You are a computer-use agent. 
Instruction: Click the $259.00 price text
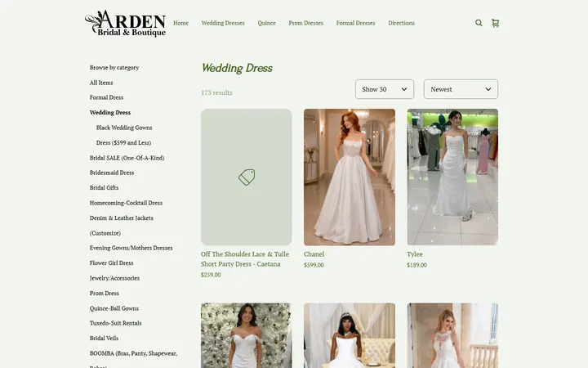coord(211,275)
